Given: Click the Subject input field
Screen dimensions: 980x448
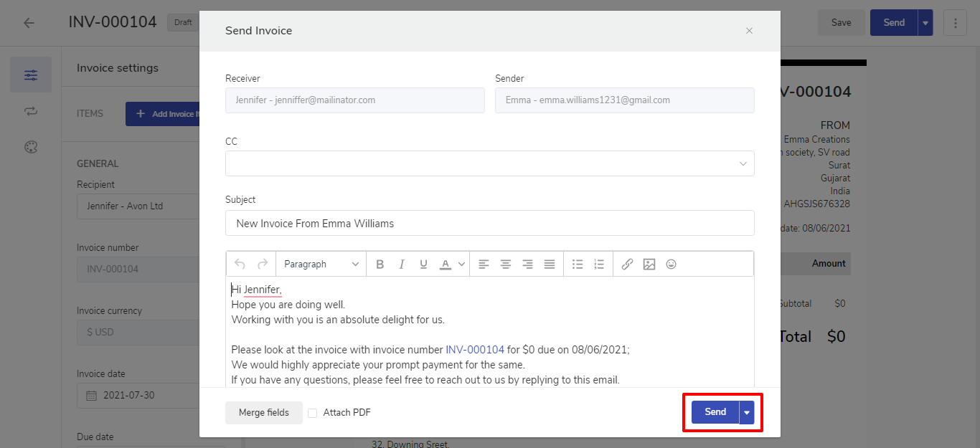Looking at the screenshot, I should [489, 224].
